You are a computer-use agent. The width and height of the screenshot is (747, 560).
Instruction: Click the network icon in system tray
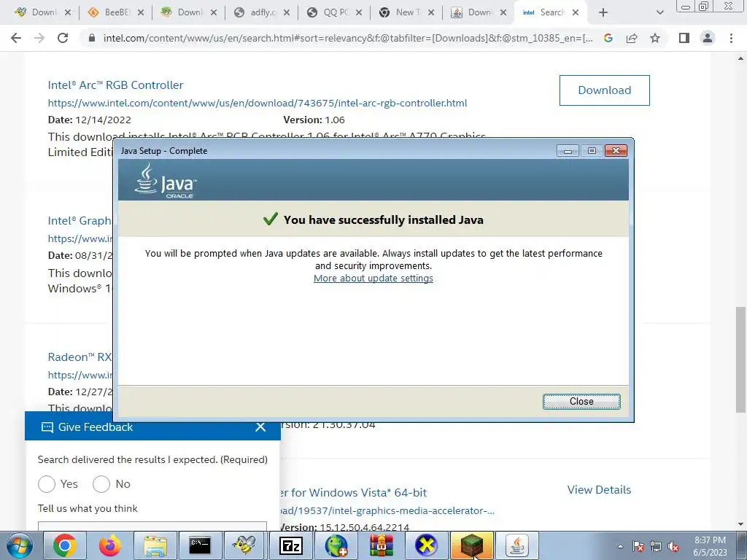656,546
